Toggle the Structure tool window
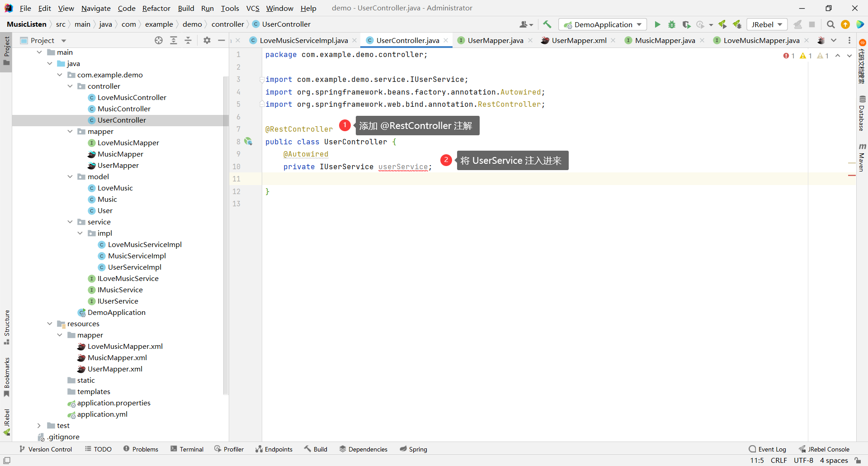This screenshot has width=868, height=466. coord(6,327)
